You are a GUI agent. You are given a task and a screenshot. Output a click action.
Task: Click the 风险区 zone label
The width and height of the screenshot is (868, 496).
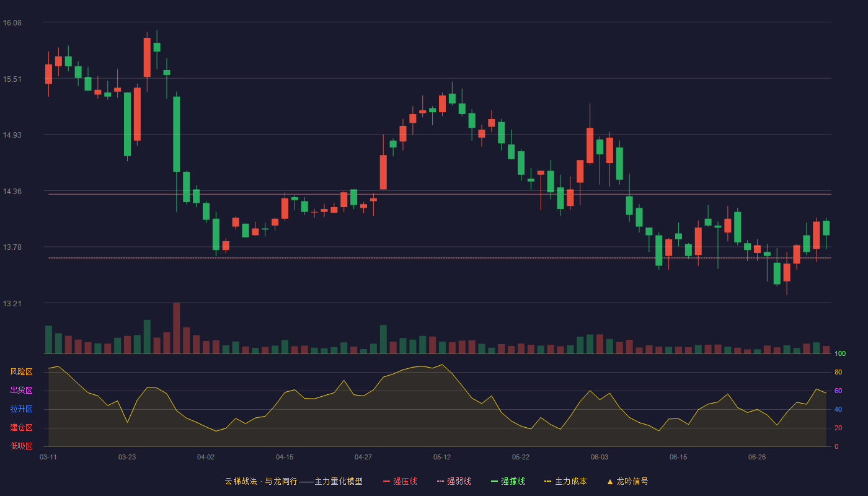[x=21, y=372]
